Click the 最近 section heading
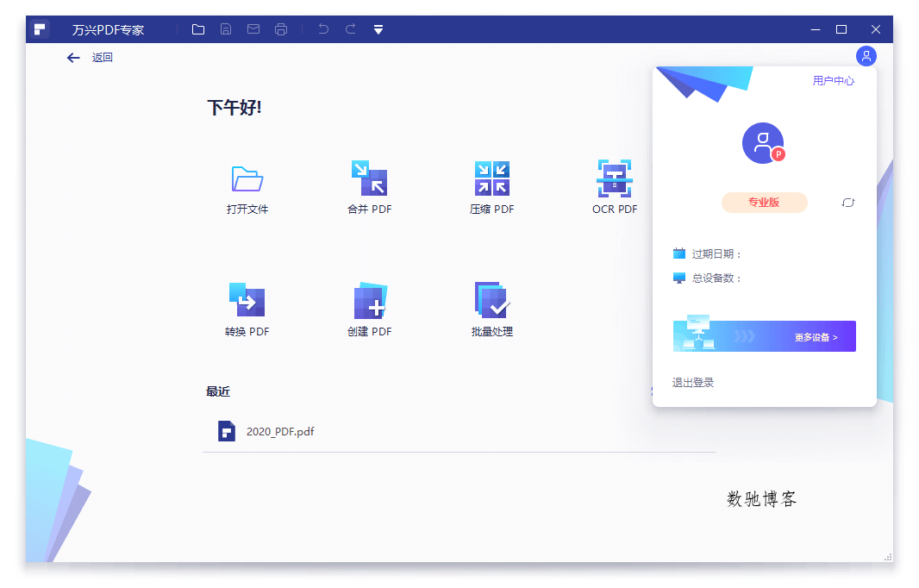Viewport: 919px width, 588px height. [x=218, y=391]
